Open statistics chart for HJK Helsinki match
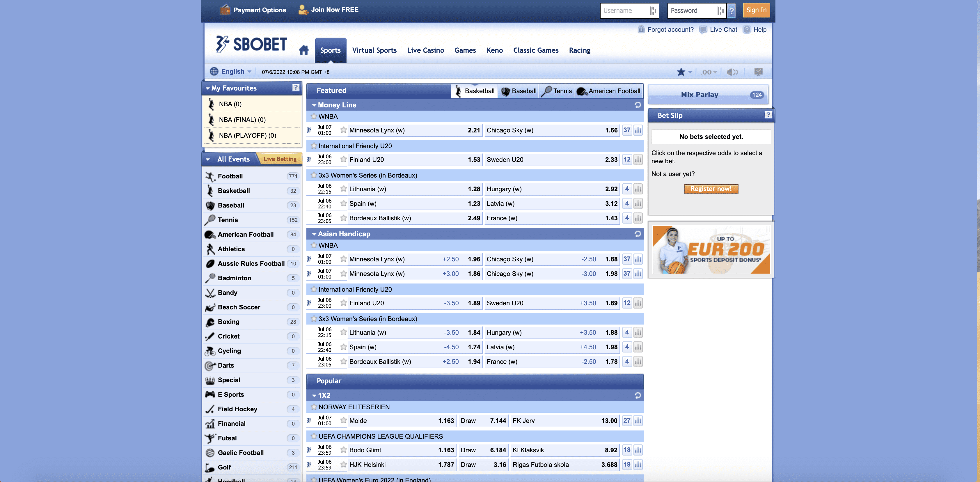Image resolution: width=980 pixels, height=482 pixels. (638, 465)
